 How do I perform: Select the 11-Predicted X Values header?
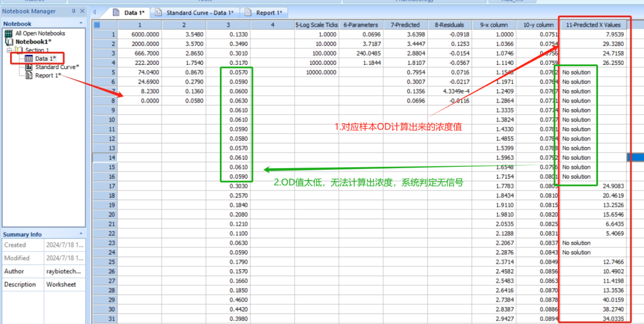tap(594, 25)
